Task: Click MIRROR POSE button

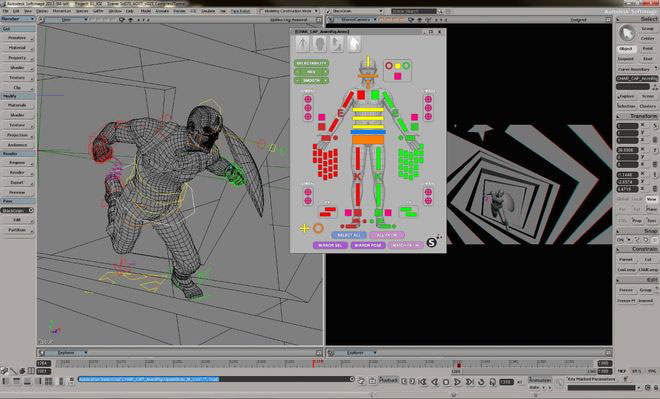Action: (368, 245)
